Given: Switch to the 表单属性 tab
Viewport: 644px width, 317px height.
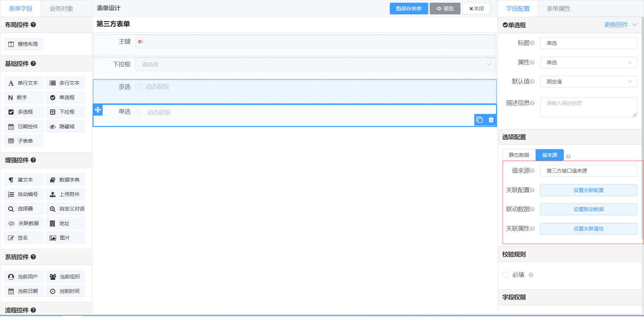Looking at the screenshot, I should click(558, 9).
